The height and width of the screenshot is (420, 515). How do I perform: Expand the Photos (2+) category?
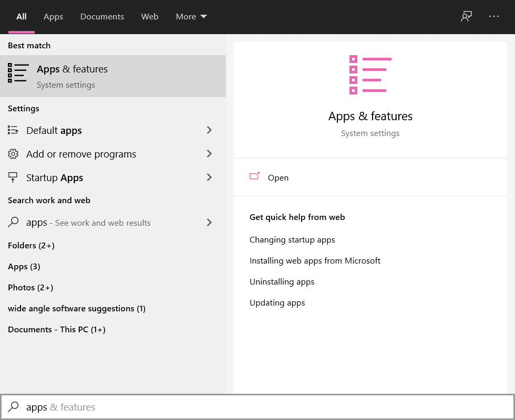pos(30,288)
